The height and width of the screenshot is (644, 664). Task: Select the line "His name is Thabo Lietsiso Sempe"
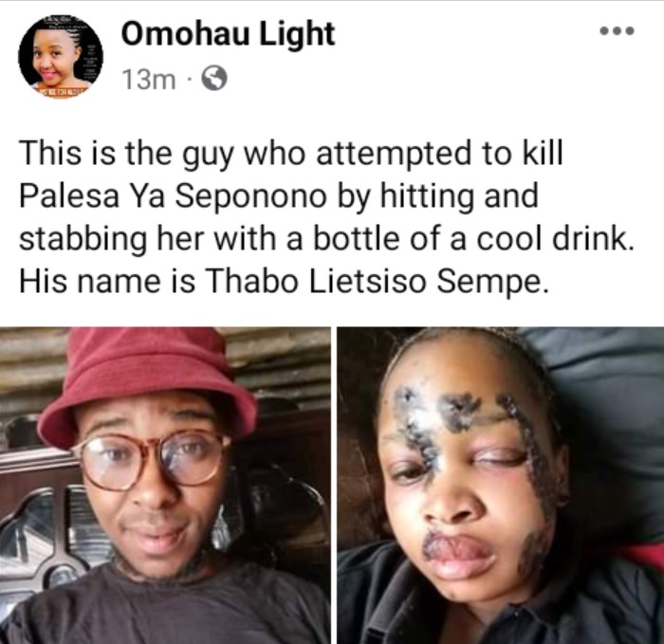pyautogui.click(x=284, y=282)
